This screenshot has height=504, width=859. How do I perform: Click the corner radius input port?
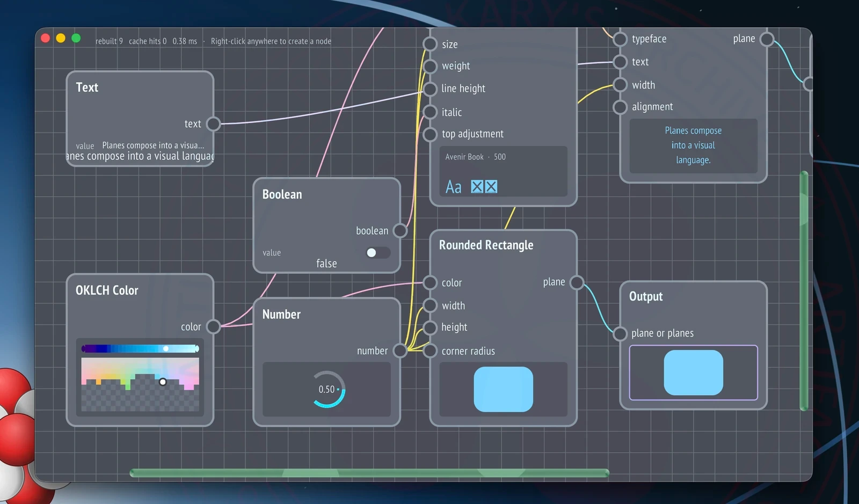430,351
